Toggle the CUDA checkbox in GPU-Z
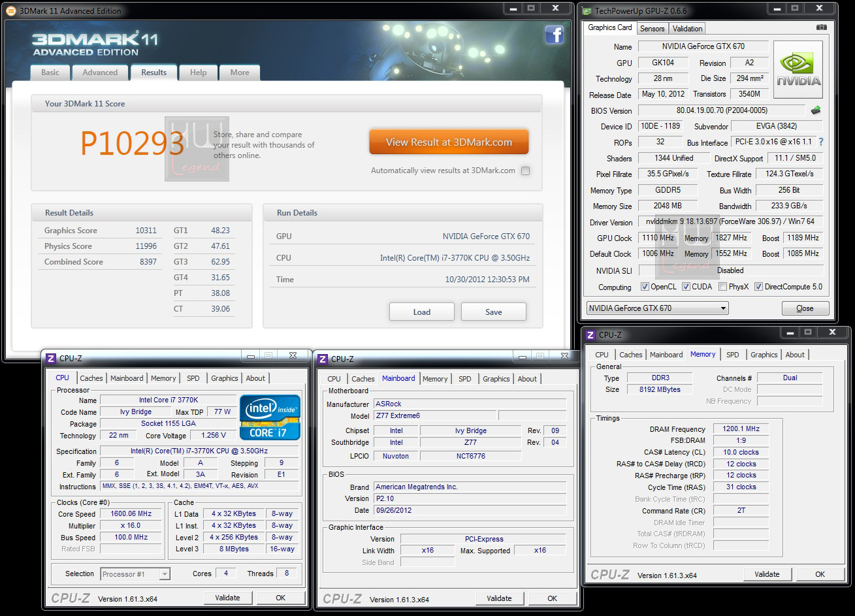Image resolution: width=855 pixels, height=616 pixels. 686,287
